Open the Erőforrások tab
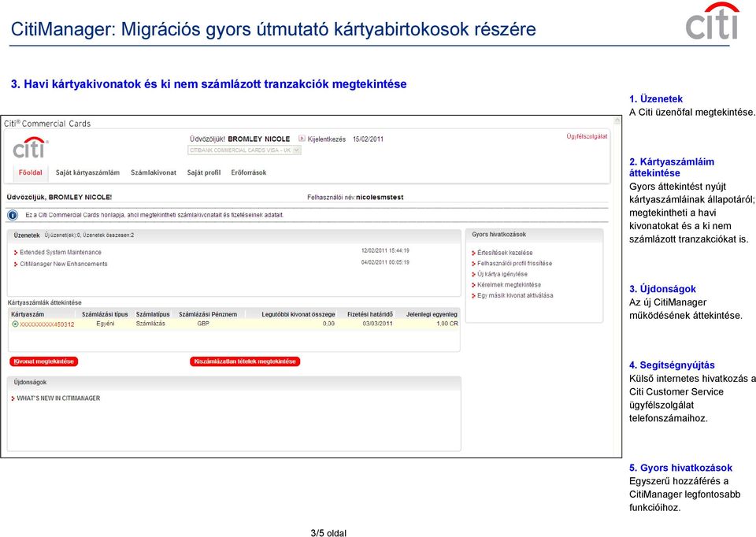This screenshot has height=537, width=756. pyautogui.click(x=248, y=172)
